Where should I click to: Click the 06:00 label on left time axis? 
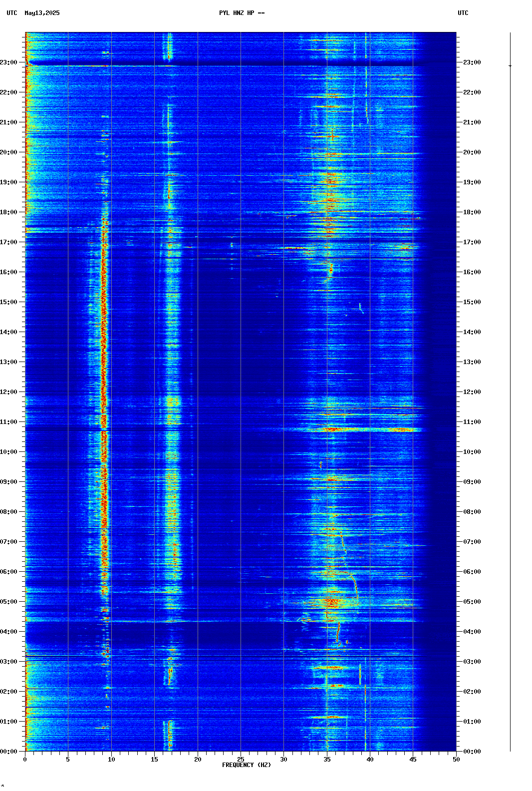click(8, 572)
